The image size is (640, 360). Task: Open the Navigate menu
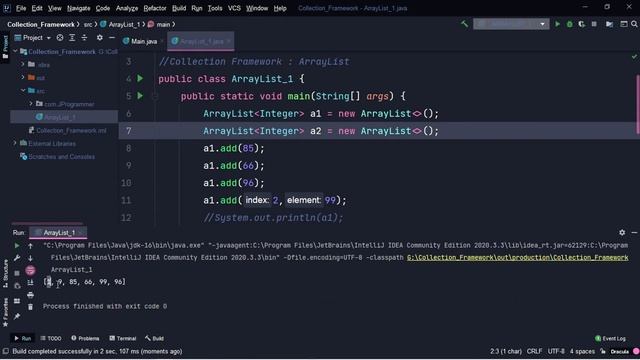78,8
